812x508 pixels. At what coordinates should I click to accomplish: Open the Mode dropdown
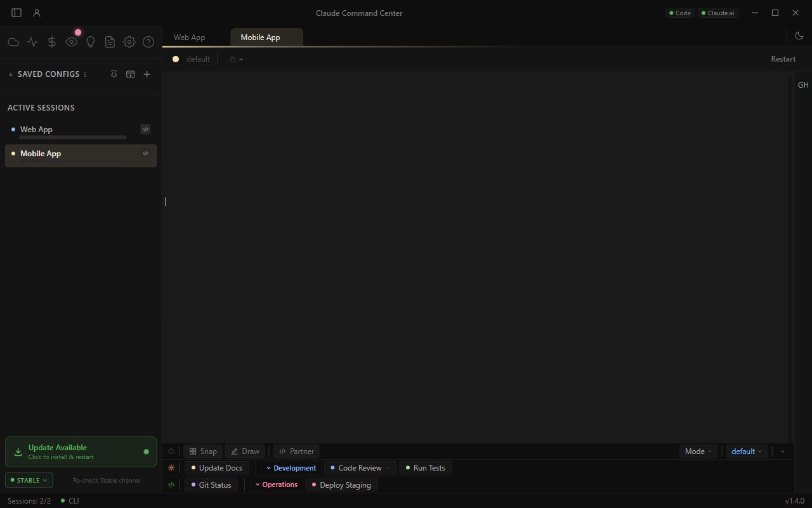click(x=698, y=451)
